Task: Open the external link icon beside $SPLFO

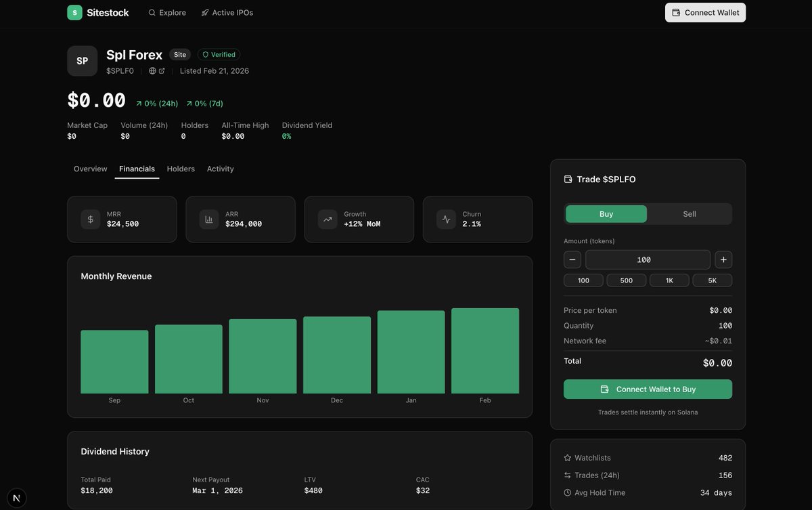Action: (162, 71)
